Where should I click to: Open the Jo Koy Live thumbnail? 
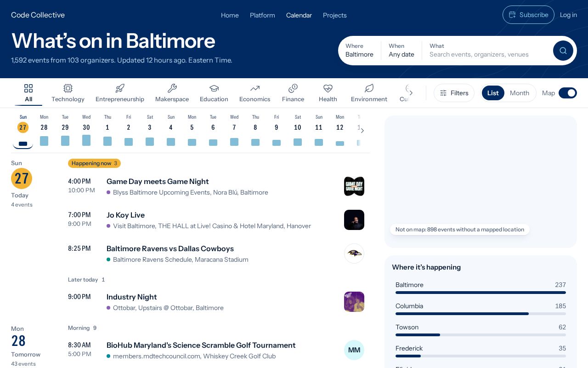pos(354,220)
